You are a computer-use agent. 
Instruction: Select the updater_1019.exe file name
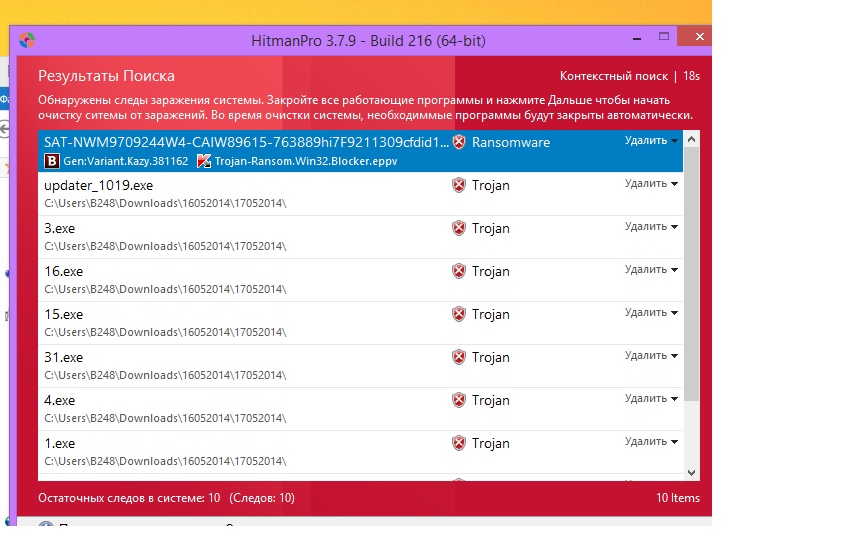pyautogui.click(x=99, y=186)
